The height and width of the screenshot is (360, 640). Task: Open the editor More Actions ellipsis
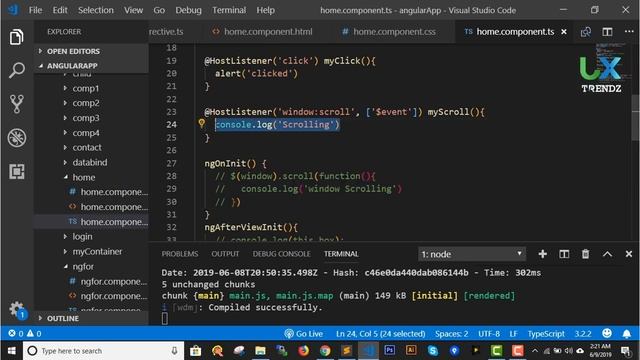(x=629, y=31)
